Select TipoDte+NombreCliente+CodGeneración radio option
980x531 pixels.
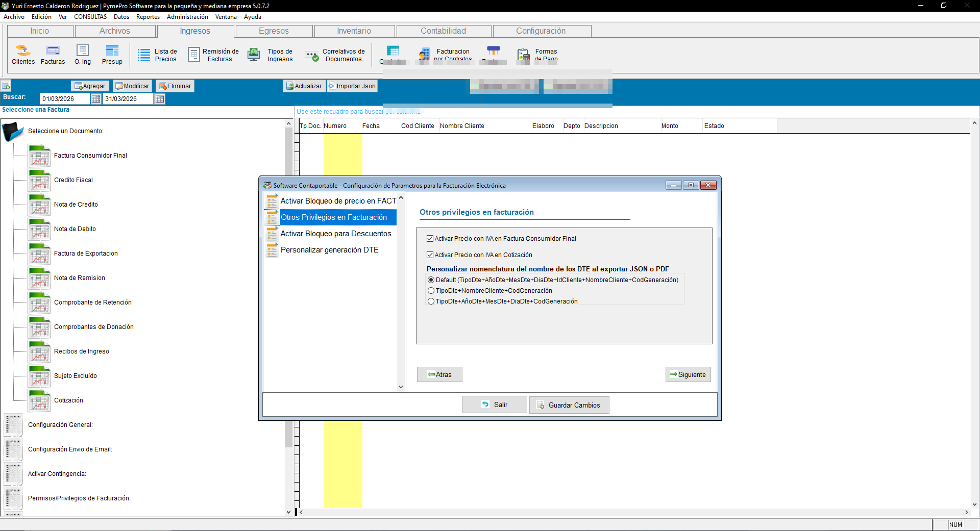click(431, 291)
